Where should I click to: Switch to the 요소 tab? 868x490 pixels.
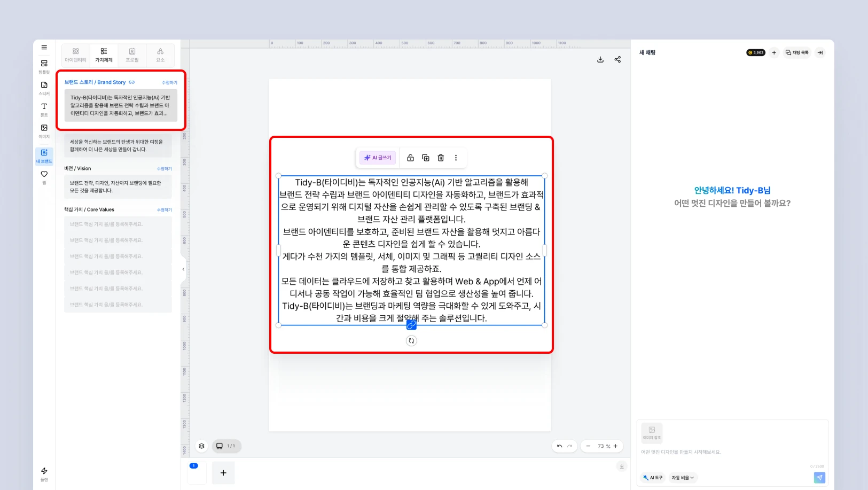click(160, 55)
